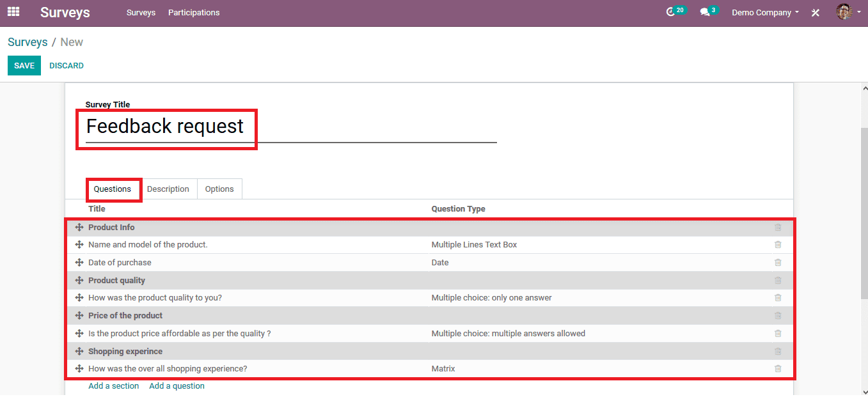Viewport: 868px width, 397px height.
Task: Open the Shopping experince section title
Action: [x=125, y=352]
